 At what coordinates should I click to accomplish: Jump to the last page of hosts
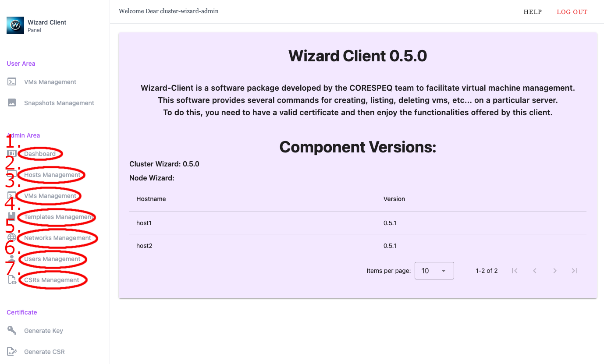pos(575,271)
